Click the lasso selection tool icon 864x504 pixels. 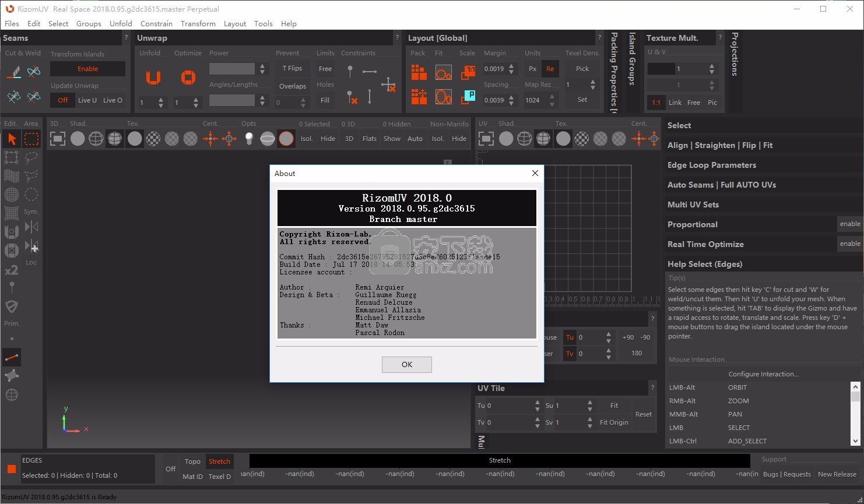31,157
